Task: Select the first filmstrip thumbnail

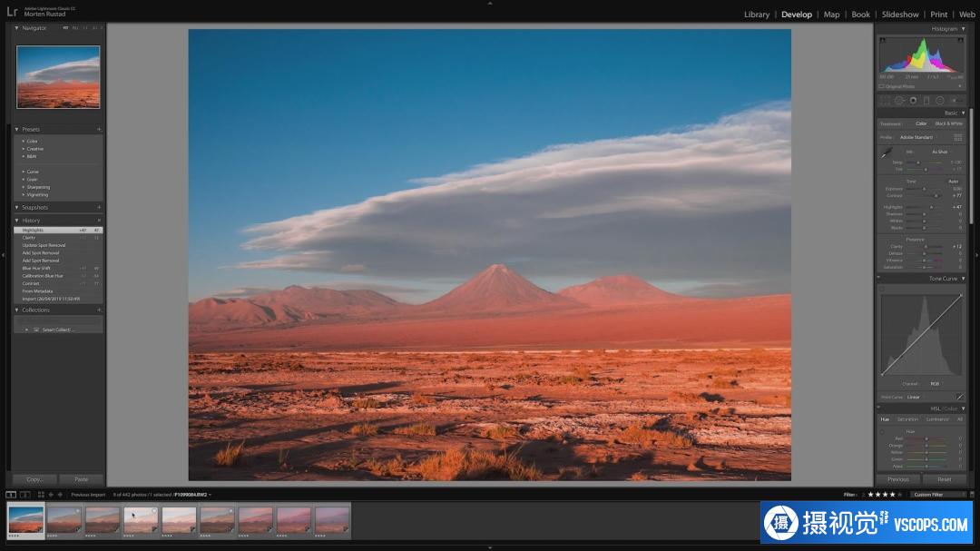Action: (x=25, y=521)
